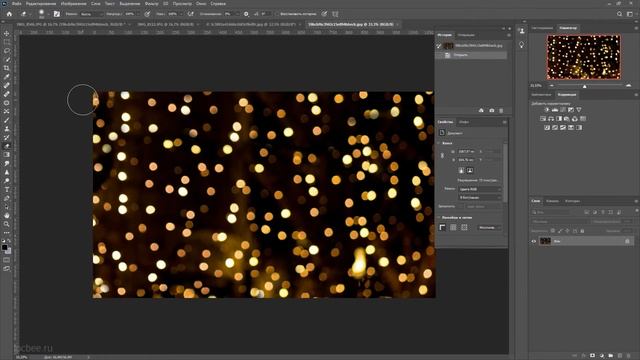Toggle Quick Mask mode

click(x=7, y=260)
